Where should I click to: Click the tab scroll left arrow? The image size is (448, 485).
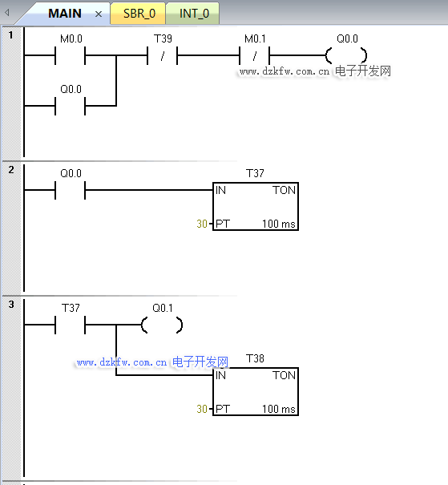[6, 13]
